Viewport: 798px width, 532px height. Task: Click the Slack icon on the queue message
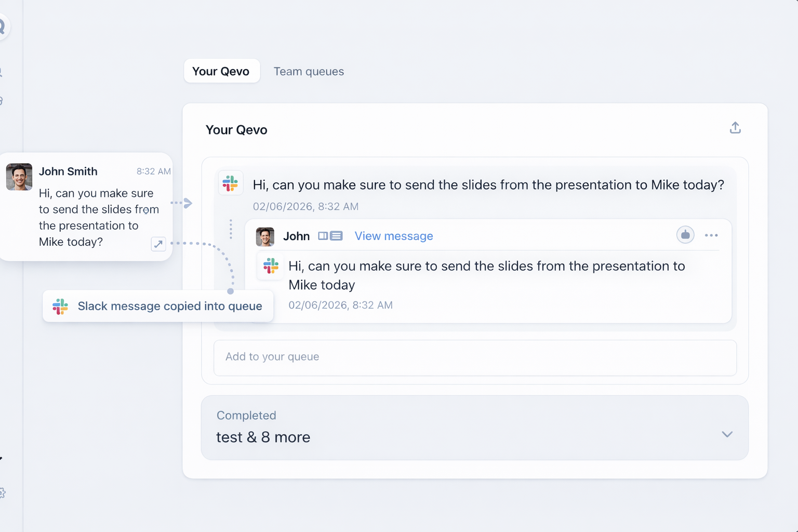(231, 183)
